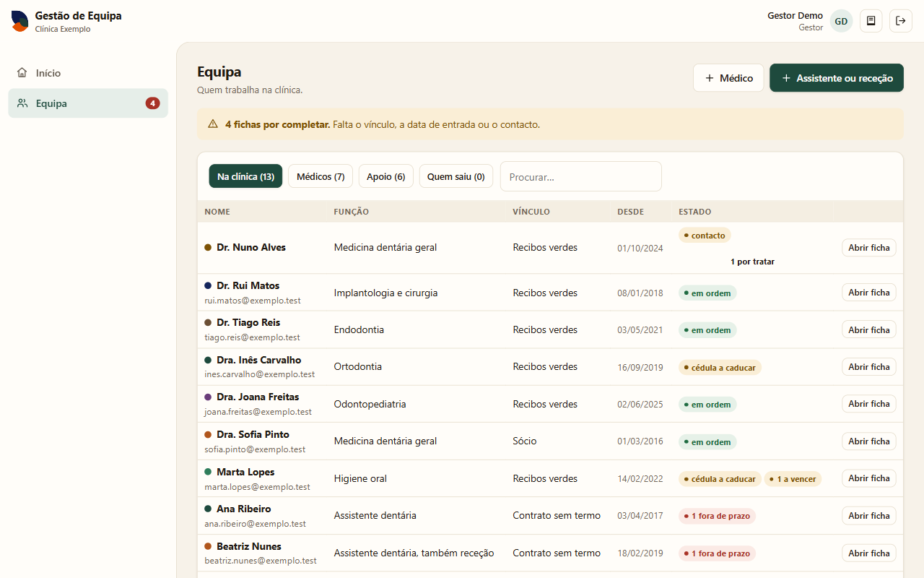Screen dimensions: 924x578
Task: Open Ana Ribeiro's ficha
Action: click(x=869, y=516)
